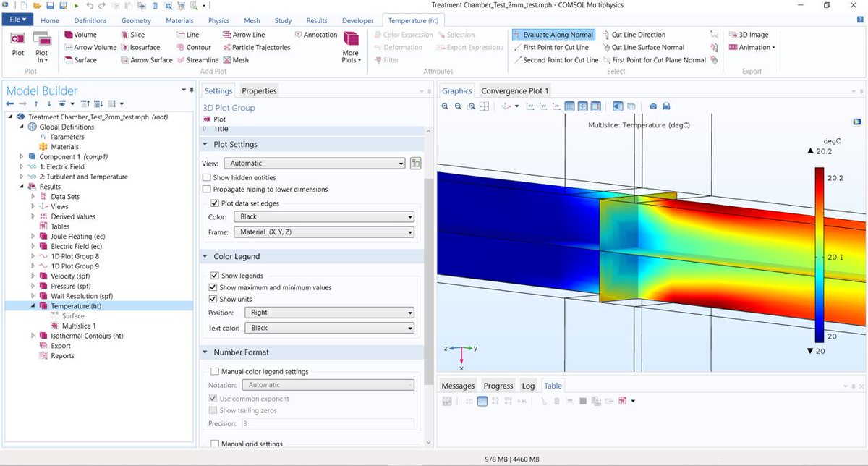Open the Frame Material dropdown
The height and width of the screenshot is (466, 868).
(x=323, y=232)
